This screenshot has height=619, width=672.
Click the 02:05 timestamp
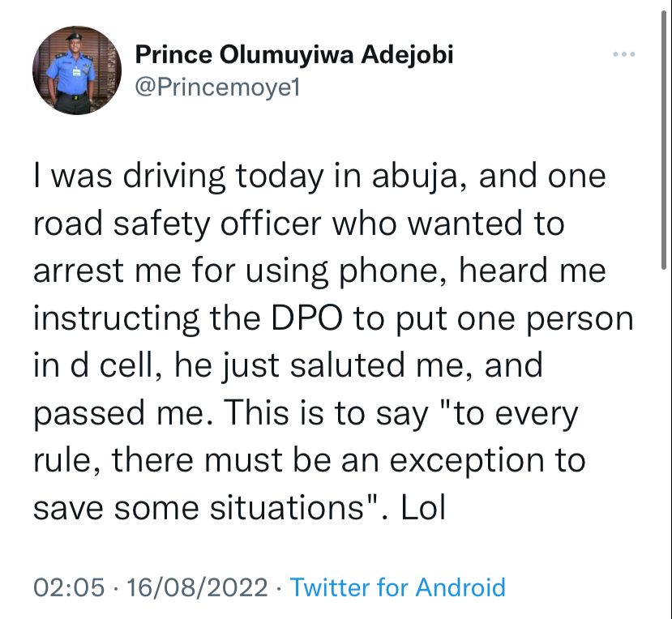tap(69, 587)
